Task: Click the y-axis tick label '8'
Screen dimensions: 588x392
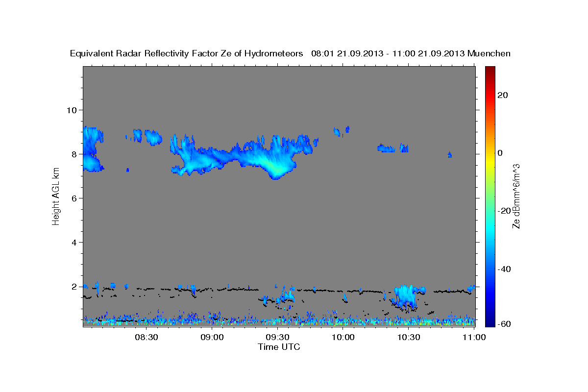Action: [x=74, y=154]
